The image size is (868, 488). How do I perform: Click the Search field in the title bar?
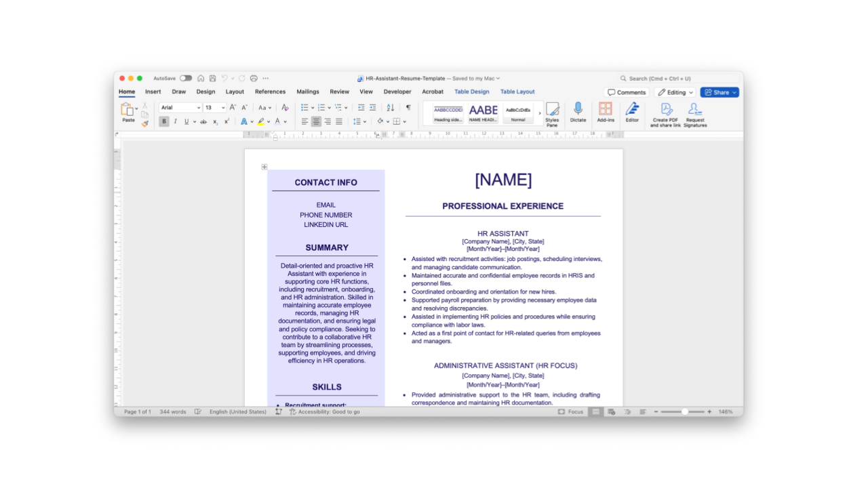tap(678, 79)
